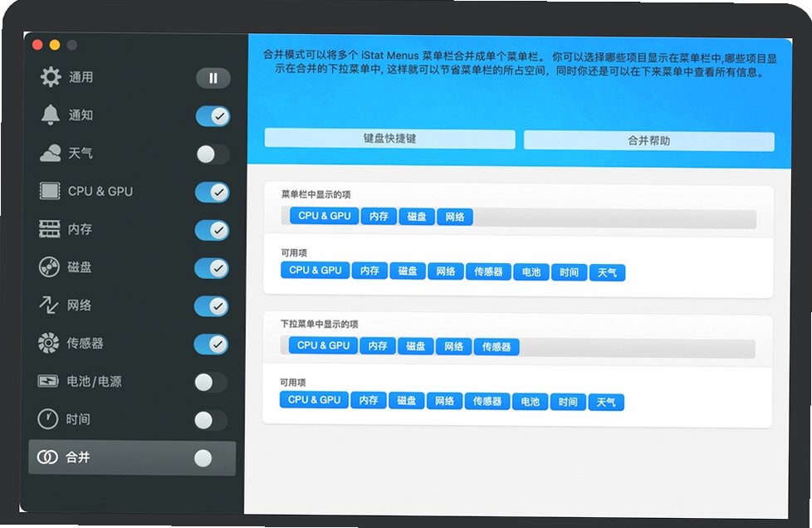The image size is (812, 528).
Task: Select 内存 chip in 菜单栏中显示的项
Action: 379,217
